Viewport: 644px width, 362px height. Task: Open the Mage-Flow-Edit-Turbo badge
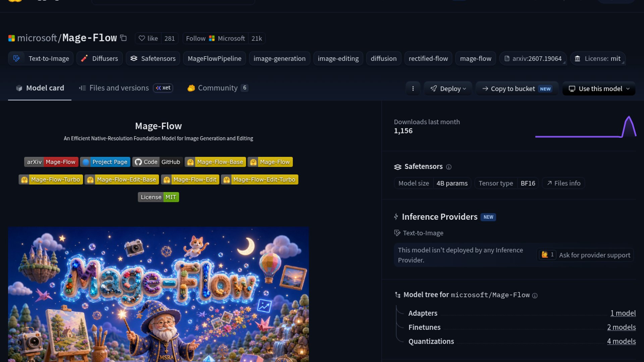pyautogui.click(x=260, y=180)
